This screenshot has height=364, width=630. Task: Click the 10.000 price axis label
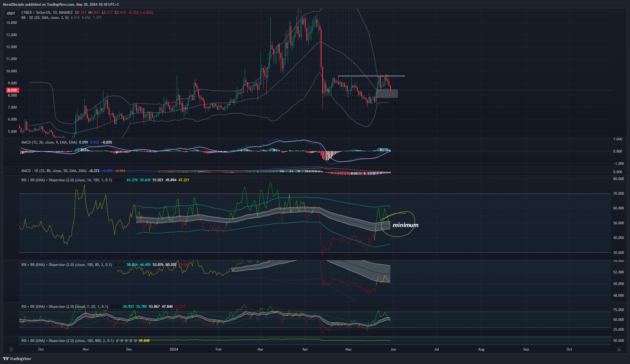click(x=12, y=71)
